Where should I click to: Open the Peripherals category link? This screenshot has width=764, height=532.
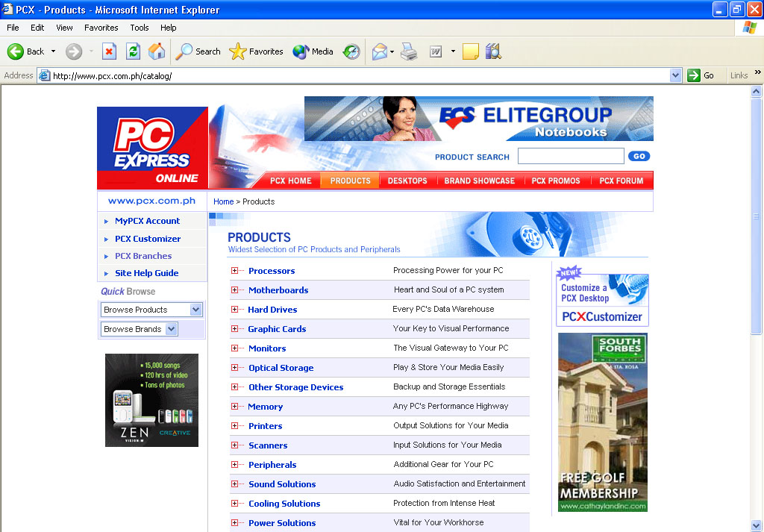pos(272,465)
